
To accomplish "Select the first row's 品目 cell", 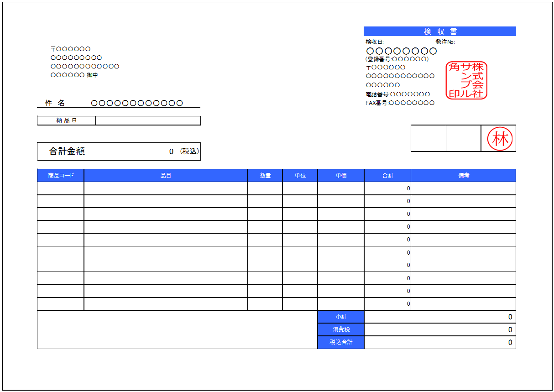I will (x=166, y=188).
